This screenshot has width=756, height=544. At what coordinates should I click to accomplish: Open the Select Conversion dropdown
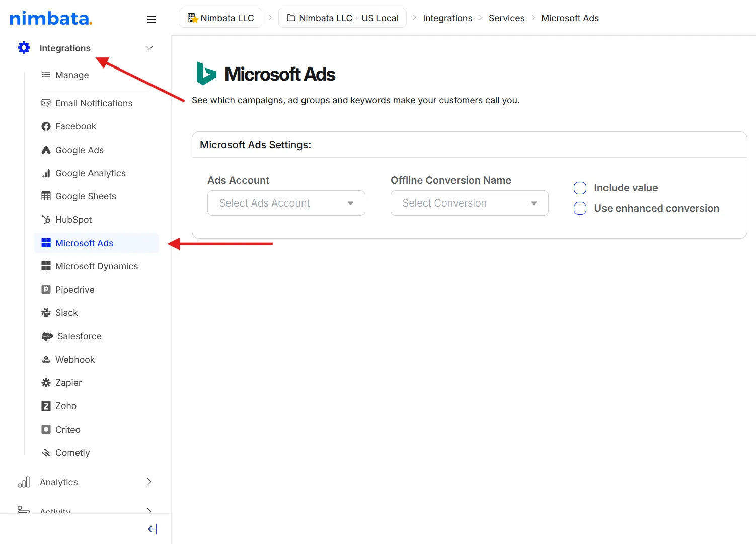point(470,203)
